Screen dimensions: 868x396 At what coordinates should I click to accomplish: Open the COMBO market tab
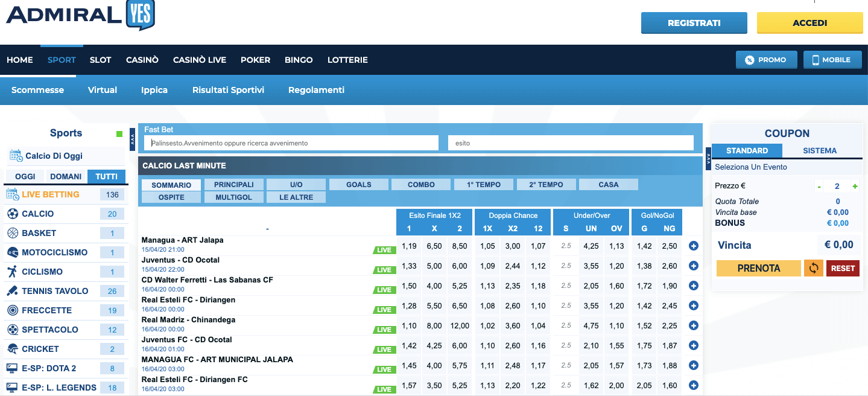tap(421, 185)
